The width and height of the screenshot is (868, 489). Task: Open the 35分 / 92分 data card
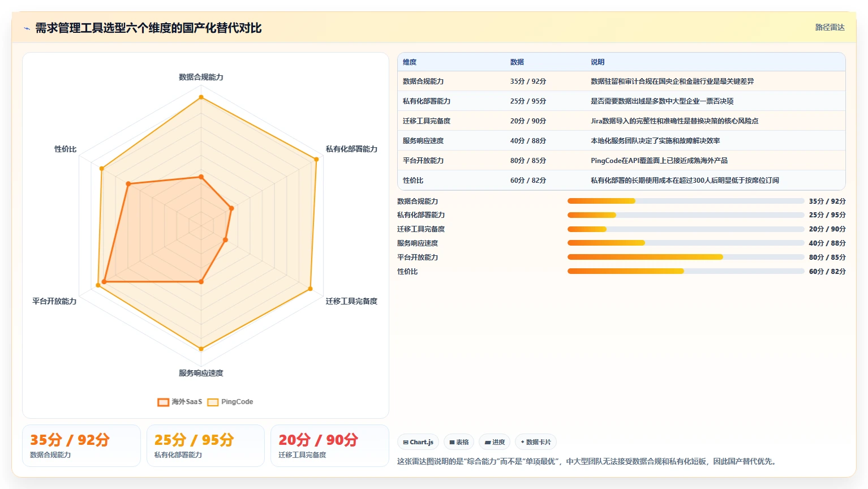coord(81,446)
